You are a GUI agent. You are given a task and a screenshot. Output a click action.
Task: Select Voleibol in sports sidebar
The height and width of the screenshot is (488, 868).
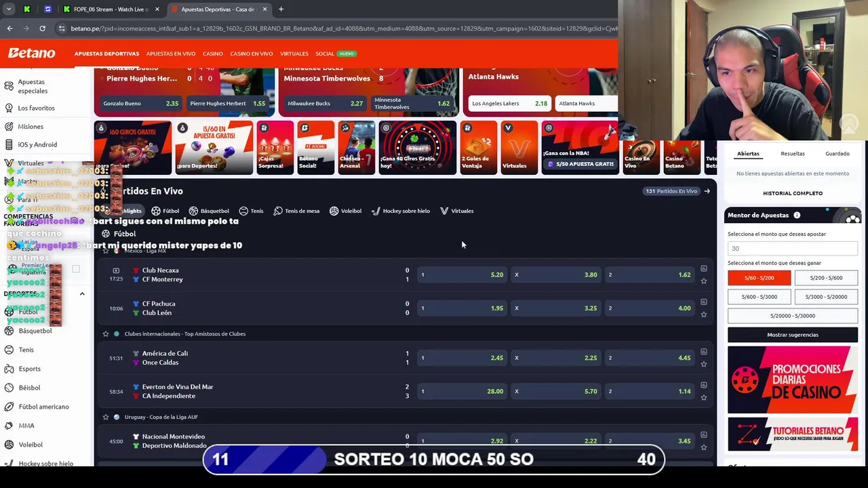[31, 445]
